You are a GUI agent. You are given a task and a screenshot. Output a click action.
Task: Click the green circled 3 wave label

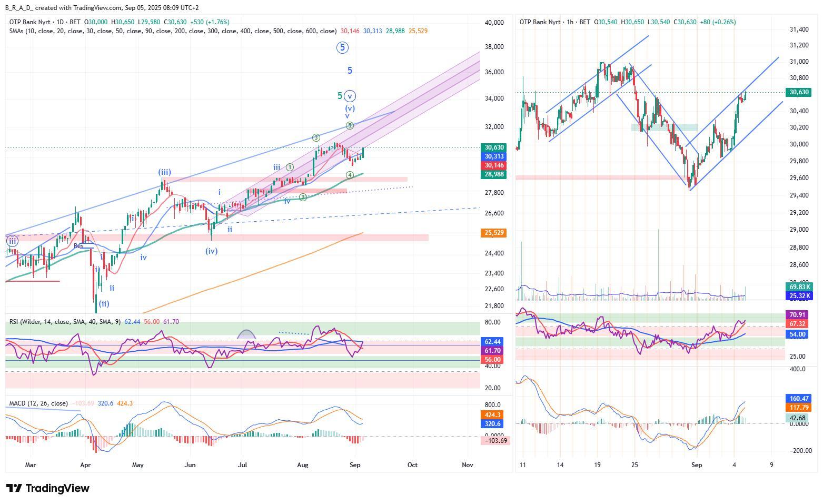316,138
